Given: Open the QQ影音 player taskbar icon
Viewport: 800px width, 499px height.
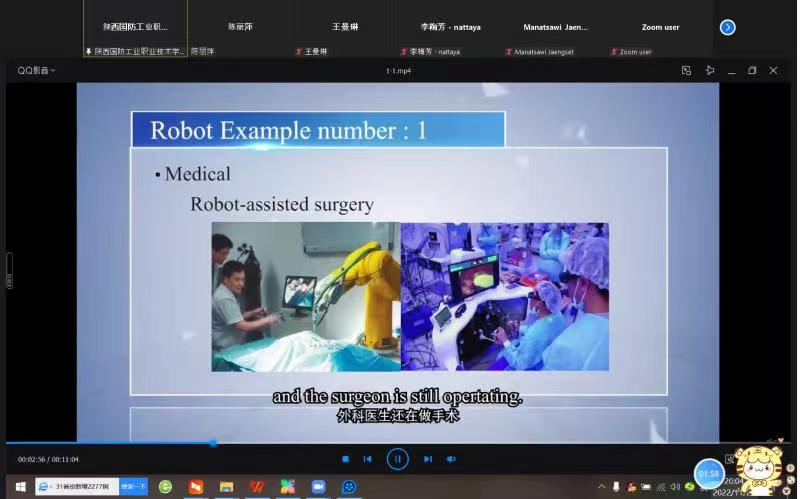Looking at the screenshot, I should coord(349,487).
